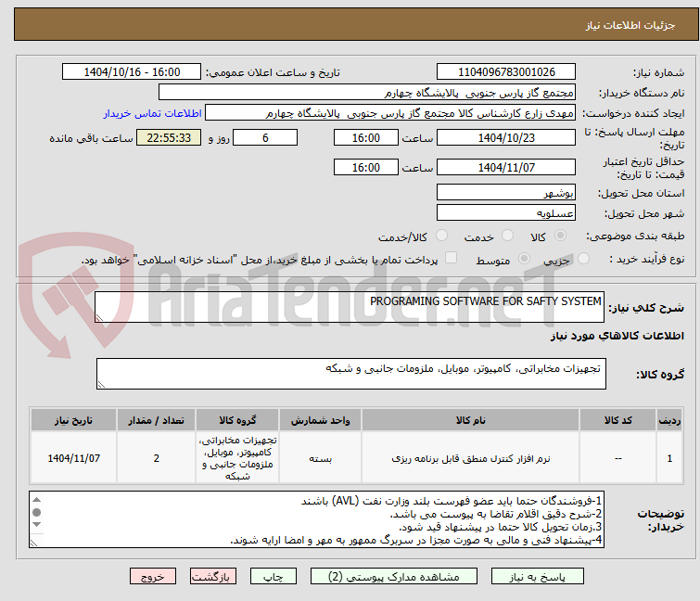Open مشاهده مدارک پیوستی (2) attachments

tap(394, 577)
